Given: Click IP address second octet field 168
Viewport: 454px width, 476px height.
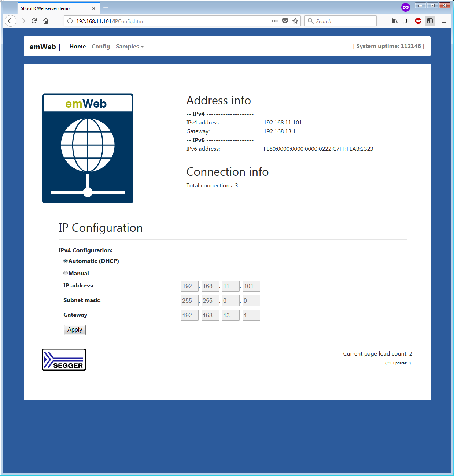Looking at the screenshot, I should click(x=210, y=286).
